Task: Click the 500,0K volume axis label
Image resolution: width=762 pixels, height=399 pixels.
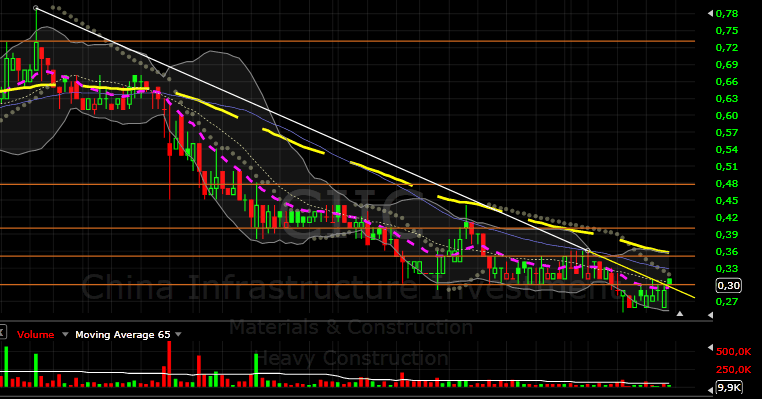Action: pyautogui.click(x=734, y=351)
